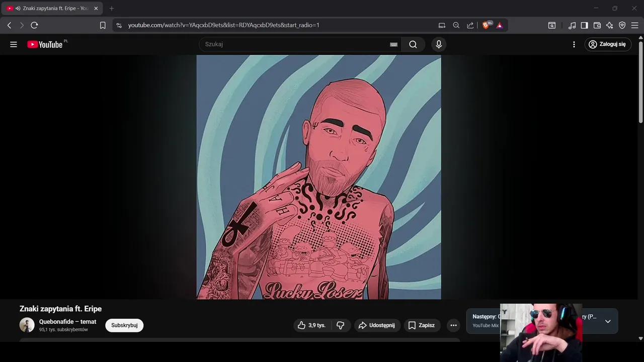
Task: Share this page via the share icon
Action: click(x=470, y=25)
